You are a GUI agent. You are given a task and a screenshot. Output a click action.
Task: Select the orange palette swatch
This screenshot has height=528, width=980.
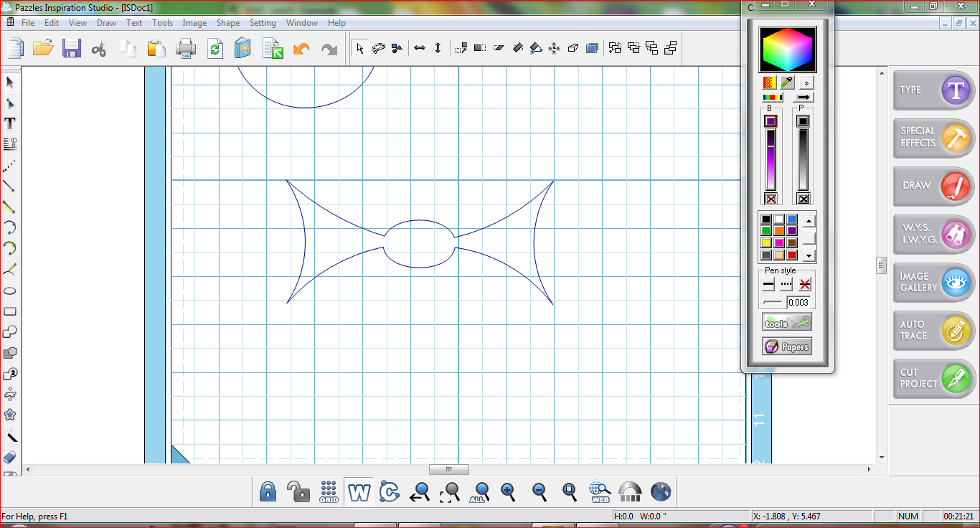[779, 231]
